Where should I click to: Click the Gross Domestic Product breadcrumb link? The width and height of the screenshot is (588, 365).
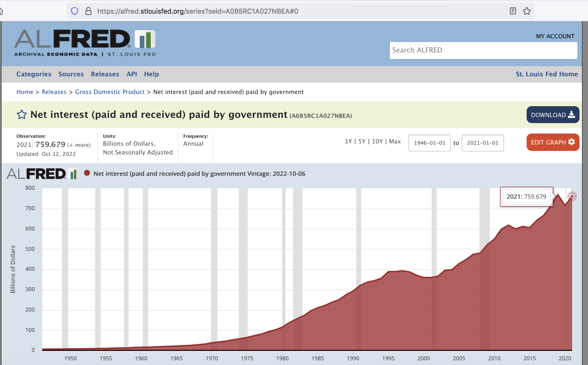[110, 92]
